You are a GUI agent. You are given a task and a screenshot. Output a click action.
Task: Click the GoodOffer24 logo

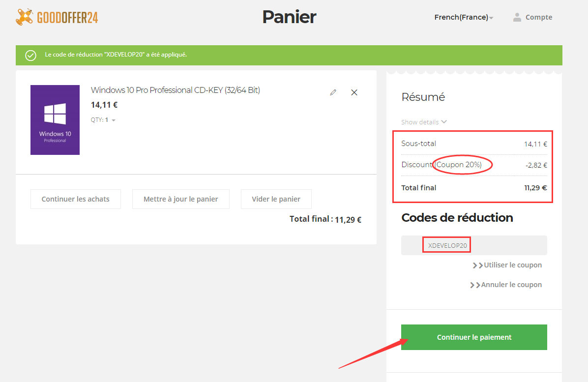[57, 17]
